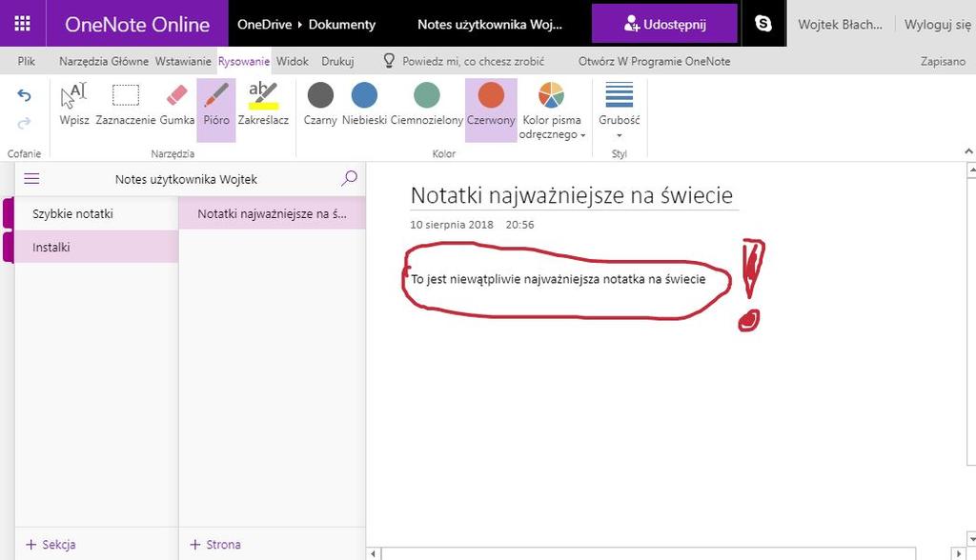Switch to Wstawianie tab
Viewport: 976px width, 560px height.
(x=183, y=61)
